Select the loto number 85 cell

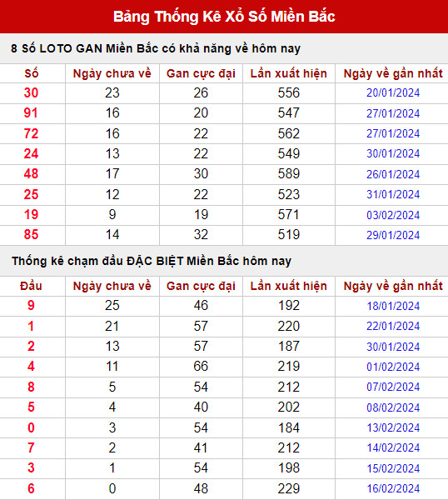click(31, 235)
